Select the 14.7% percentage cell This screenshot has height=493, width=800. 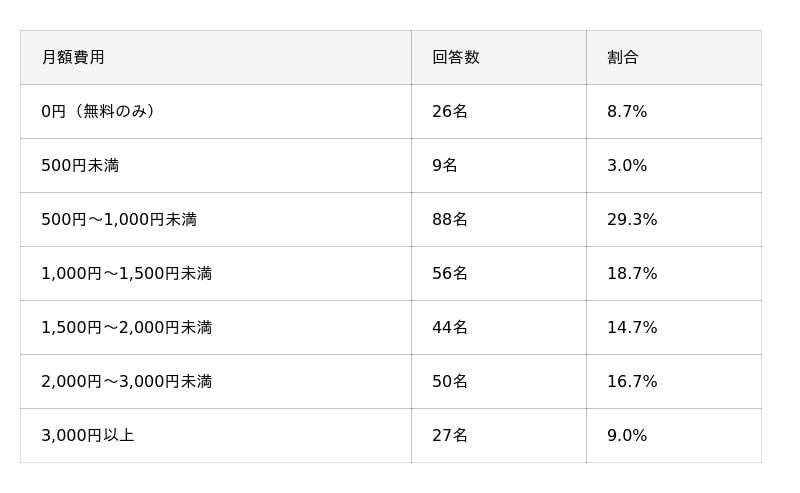(x=632, y=327)
